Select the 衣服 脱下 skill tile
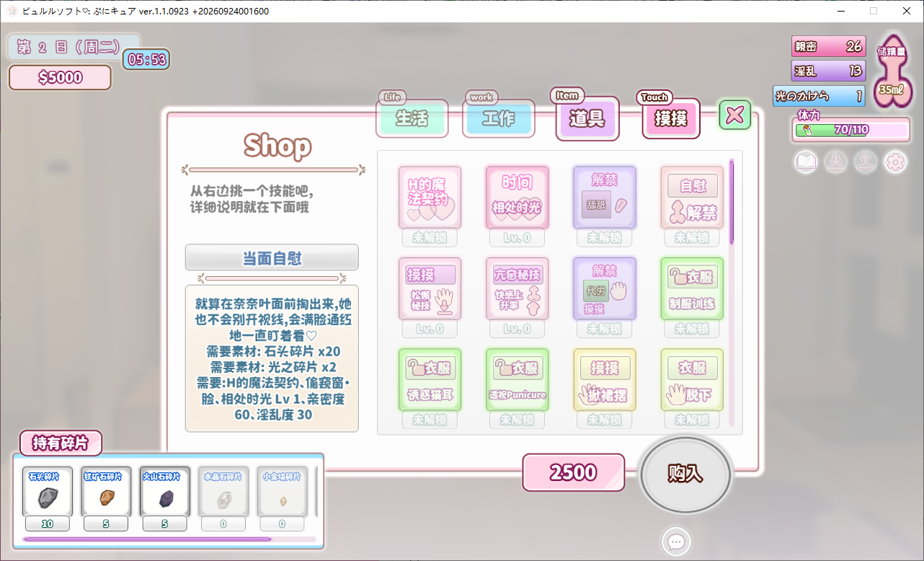The width and height of the screenshot is (924, 561). tap(692, 380)
